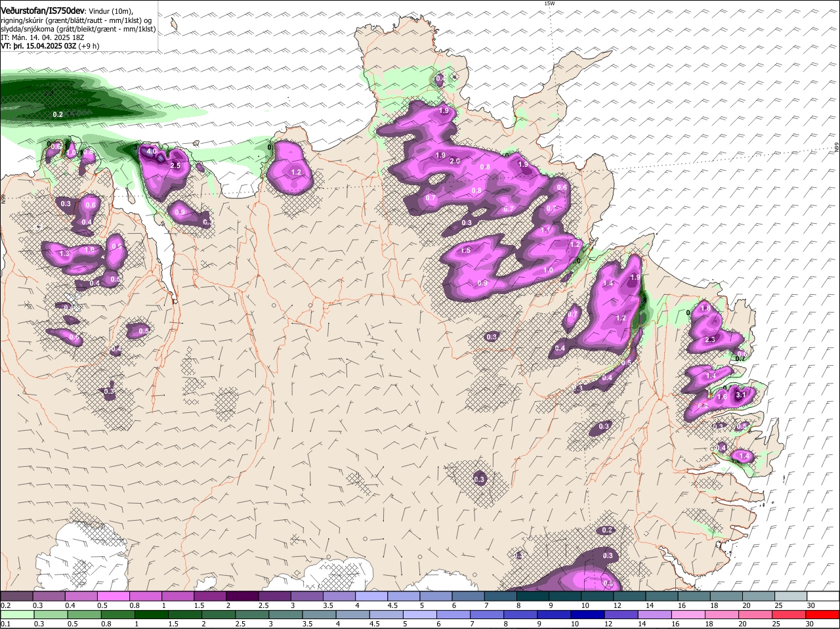Select the 0.2 dark mauve swatch in snow scale

[16, 596]
